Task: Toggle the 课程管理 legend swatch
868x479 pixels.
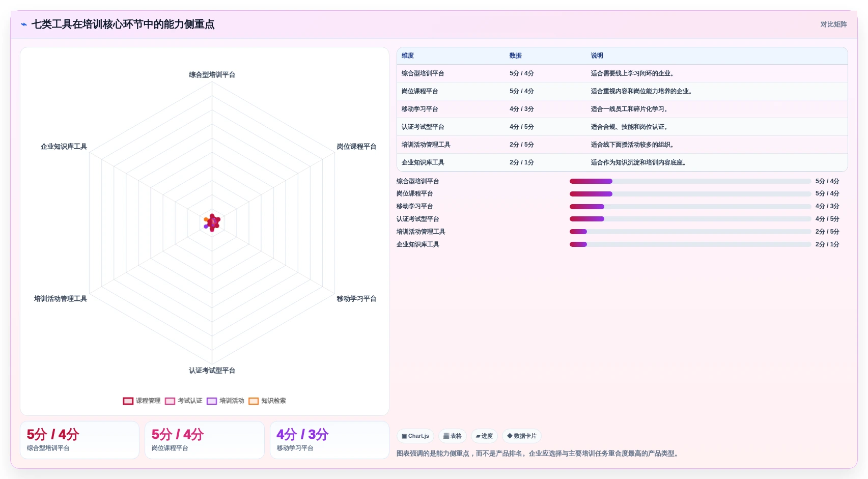Action: click(x=128, y=401)
